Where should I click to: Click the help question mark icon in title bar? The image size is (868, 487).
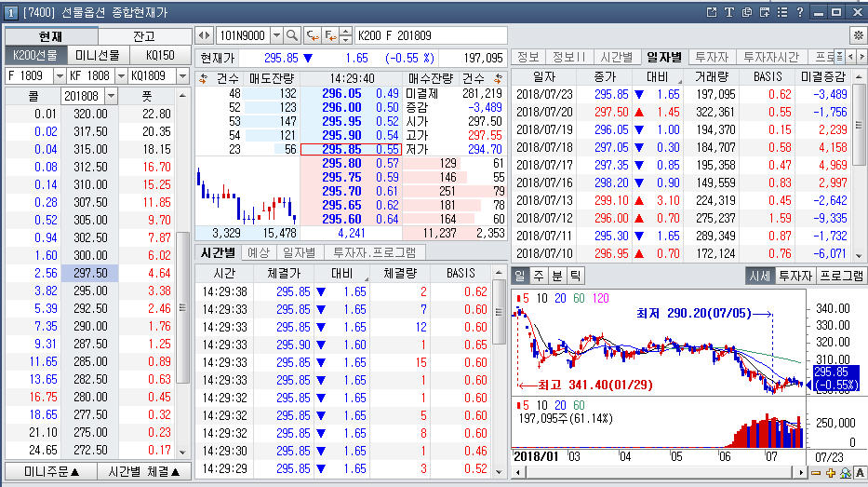click(x=799, y=12)
